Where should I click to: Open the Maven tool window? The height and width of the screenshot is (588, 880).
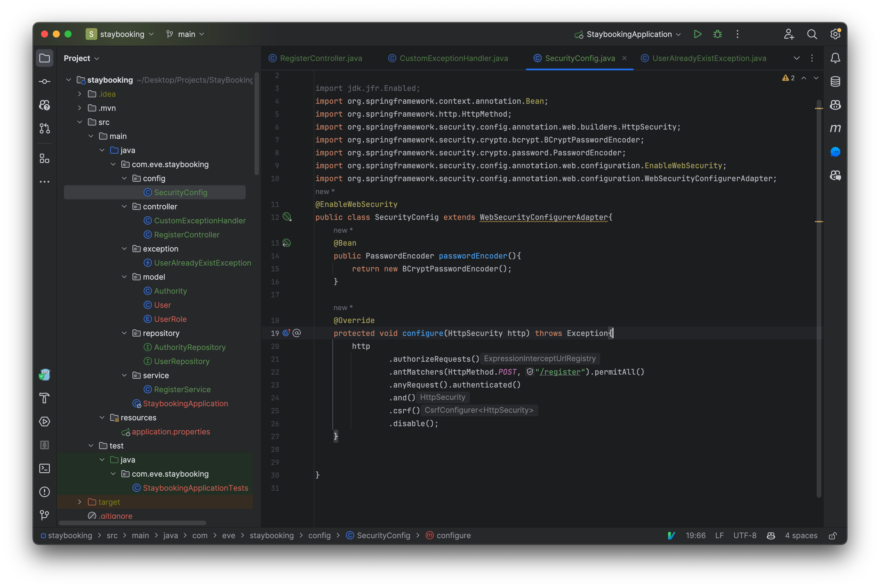[x=835, y=128]
